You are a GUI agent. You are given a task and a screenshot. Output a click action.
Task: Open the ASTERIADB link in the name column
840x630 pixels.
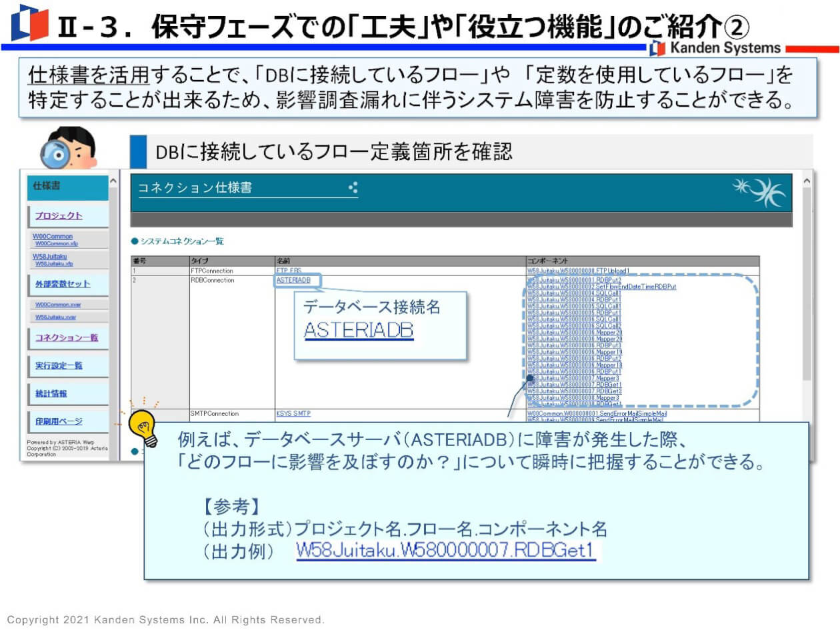pyautogui.click(x=293, y=281)
